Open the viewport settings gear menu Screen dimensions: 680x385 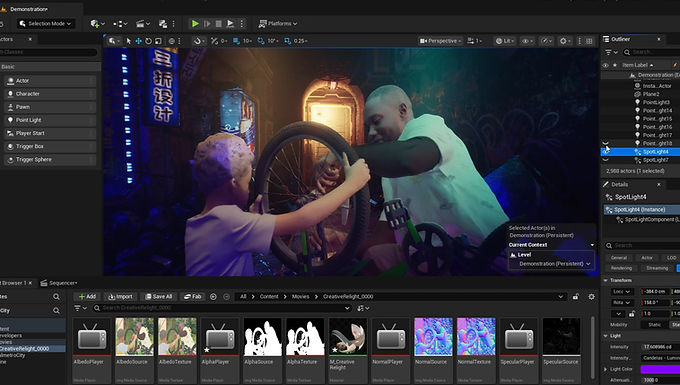(x=565, y=41)
